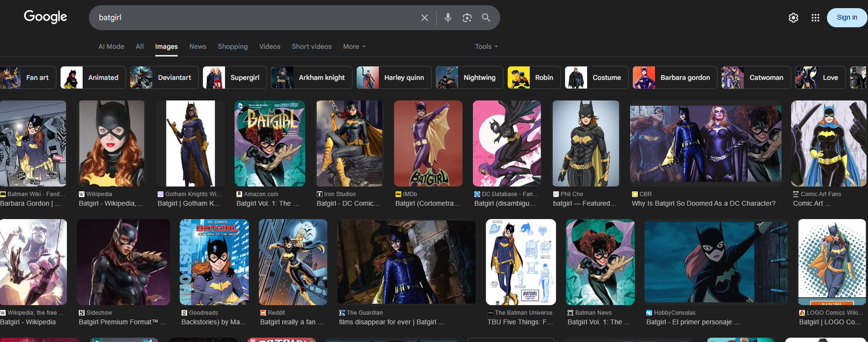
Task: Select the Catwoman filter chip
Action: (756, 77)
